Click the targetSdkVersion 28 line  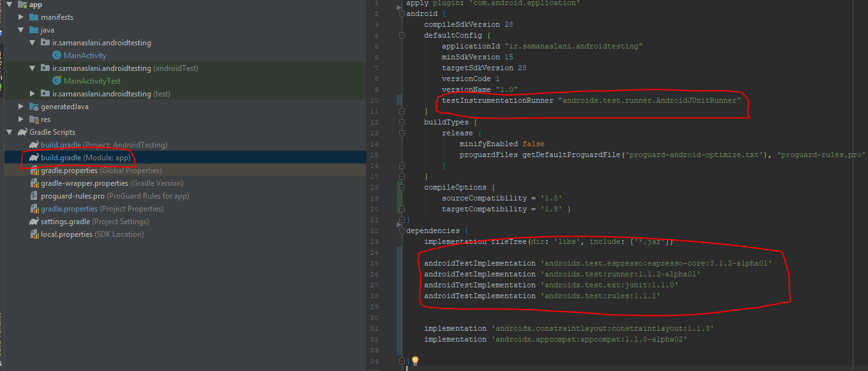(484, 68)
